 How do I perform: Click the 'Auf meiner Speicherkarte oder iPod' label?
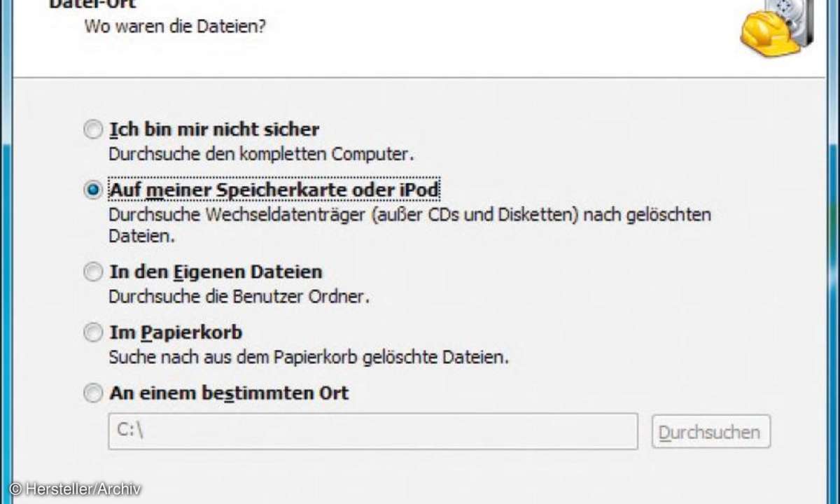point(274,190)
